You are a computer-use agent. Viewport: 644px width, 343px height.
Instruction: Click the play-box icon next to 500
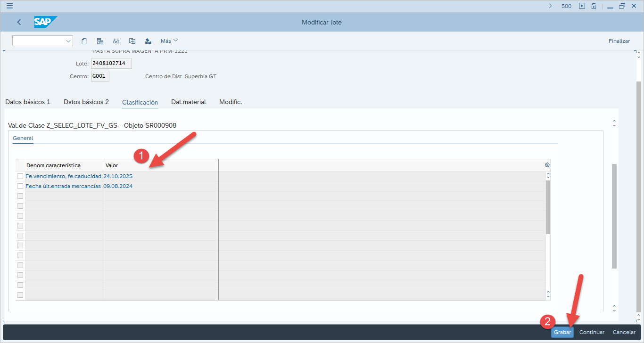pos(582,6)
